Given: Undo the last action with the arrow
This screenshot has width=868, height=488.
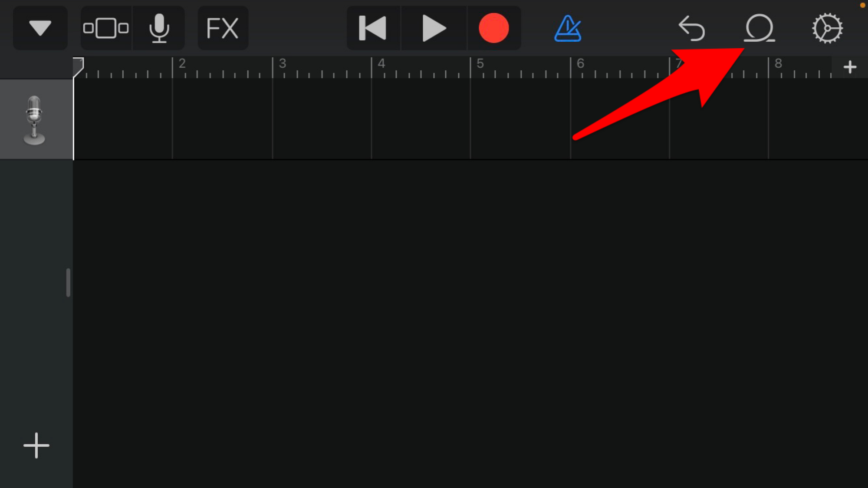Looking at the screenshot, I should click(691, 28).
